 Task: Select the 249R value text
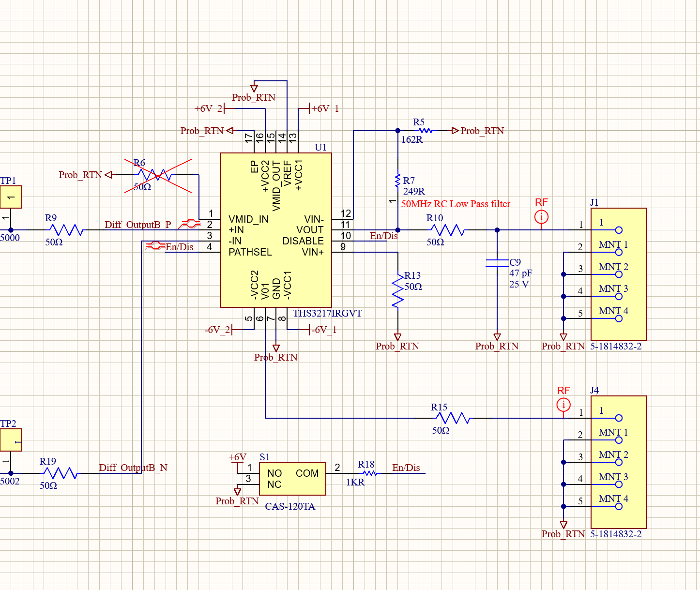coord(414,191)
